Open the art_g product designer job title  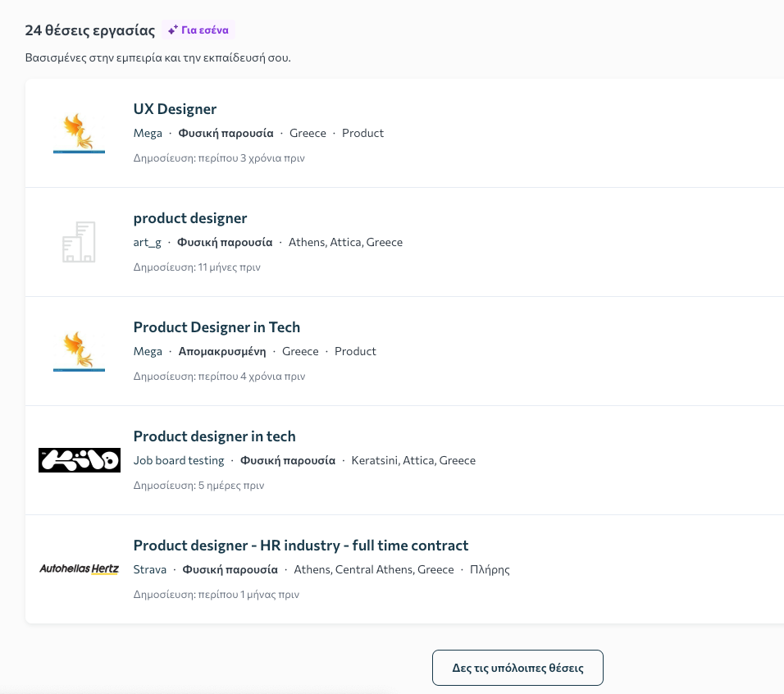click(x=190, y=218)
